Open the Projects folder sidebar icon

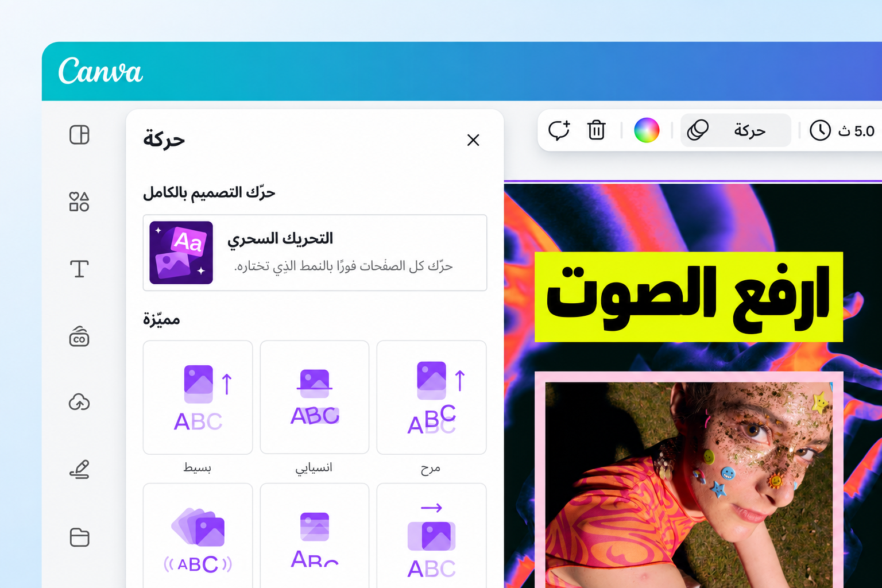point(79,537)
